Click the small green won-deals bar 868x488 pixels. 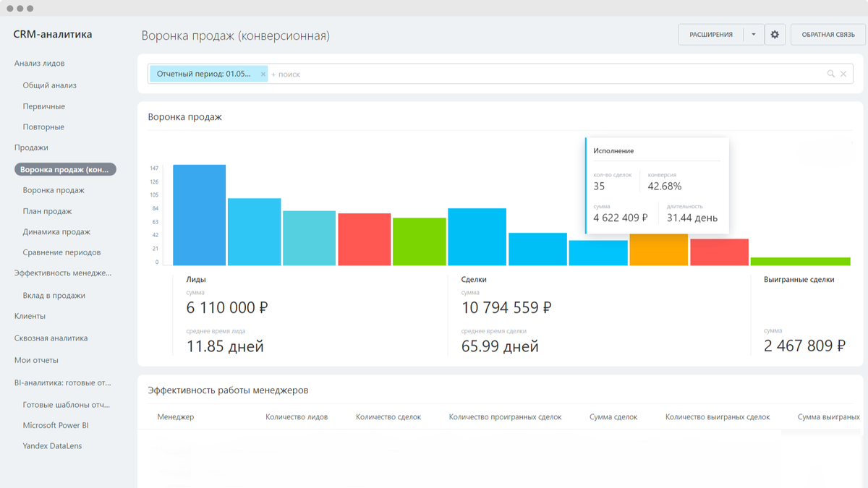pos(800,262)
